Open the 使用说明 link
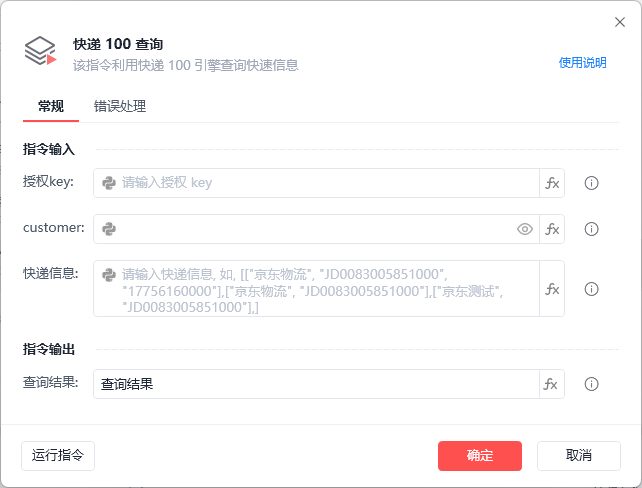 (583, 63)
